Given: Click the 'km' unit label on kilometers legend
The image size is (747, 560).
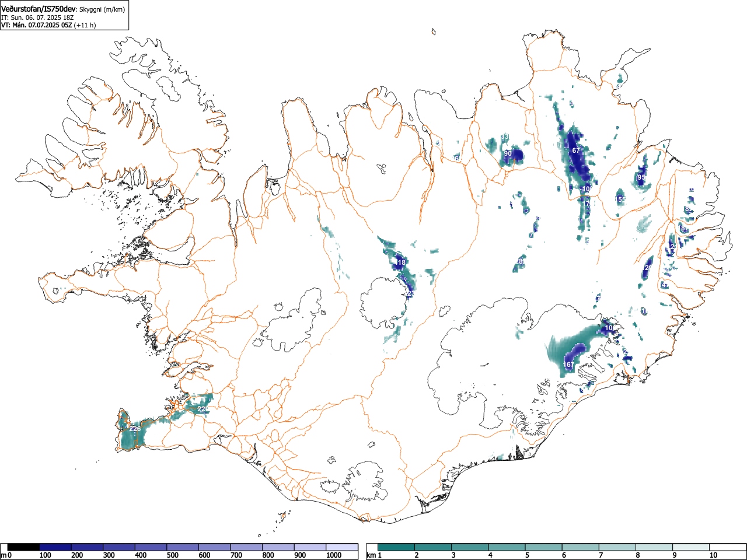Looking at the screenshot, I should coord(371,555).
